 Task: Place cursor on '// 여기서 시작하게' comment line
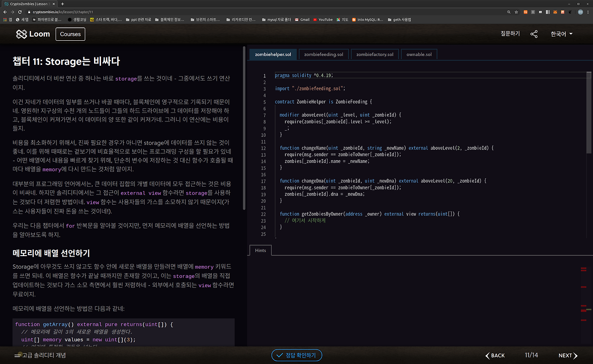coord(305,220)
